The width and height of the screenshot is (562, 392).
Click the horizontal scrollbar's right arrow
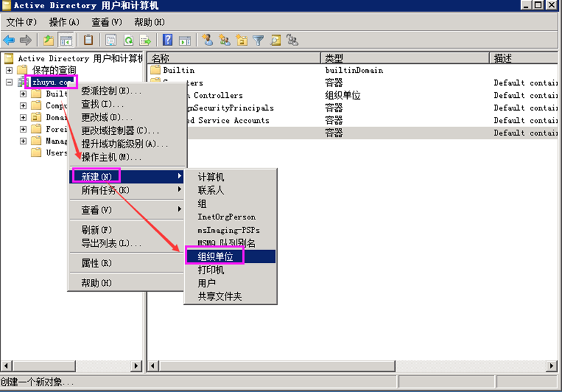pos(552,365)
